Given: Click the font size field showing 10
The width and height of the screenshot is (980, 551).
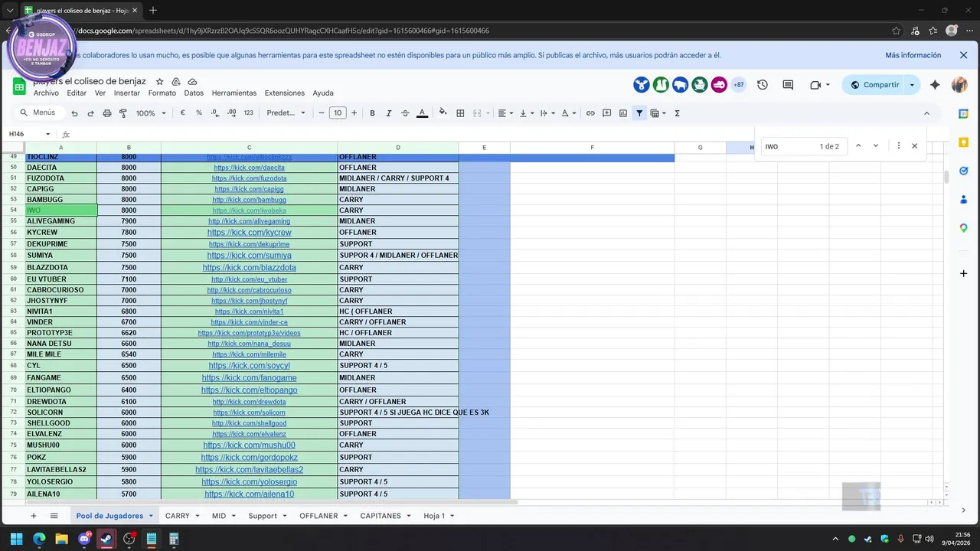Looking at the screenshot, I should click(338, 113).
